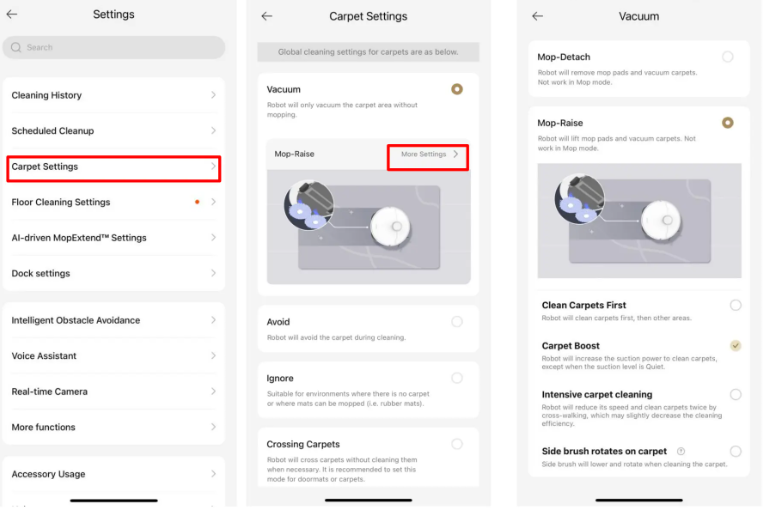Go back from the Settings screen
767x511 pixels.
[12, 14]
